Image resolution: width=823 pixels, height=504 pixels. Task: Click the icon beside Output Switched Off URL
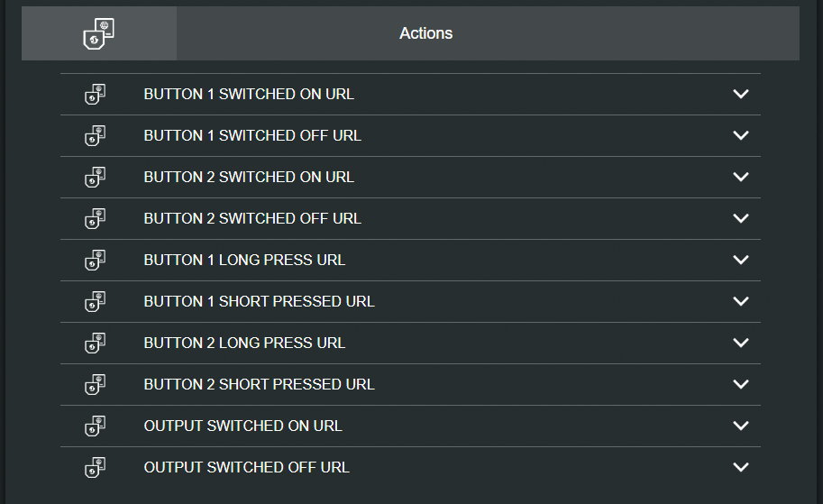coord(95,467)
